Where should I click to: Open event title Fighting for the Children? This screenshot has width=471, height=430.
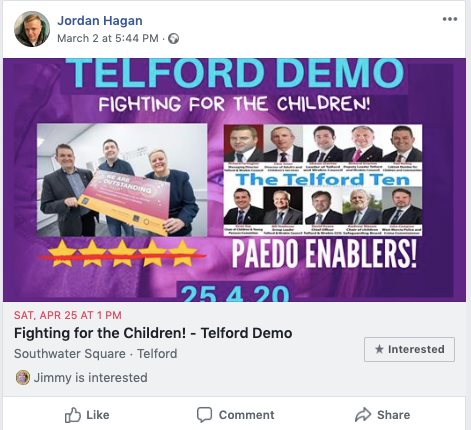coord(153,333)
